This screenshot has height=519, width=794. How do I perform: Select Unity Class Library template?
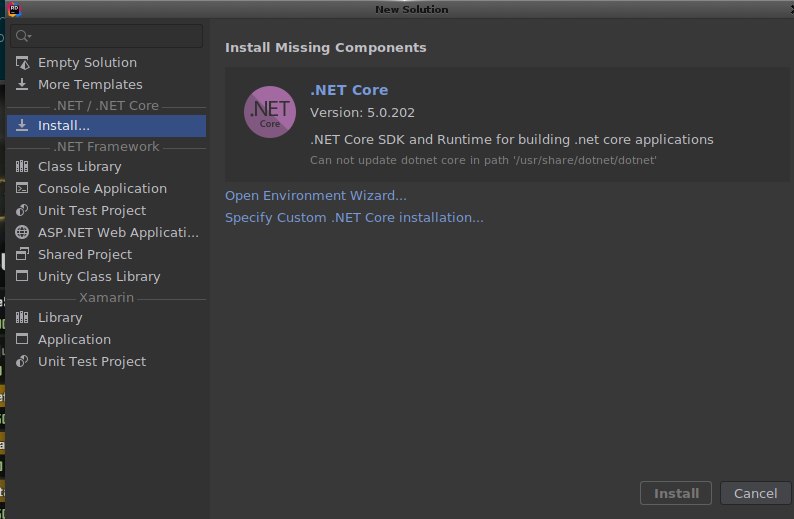106,276
